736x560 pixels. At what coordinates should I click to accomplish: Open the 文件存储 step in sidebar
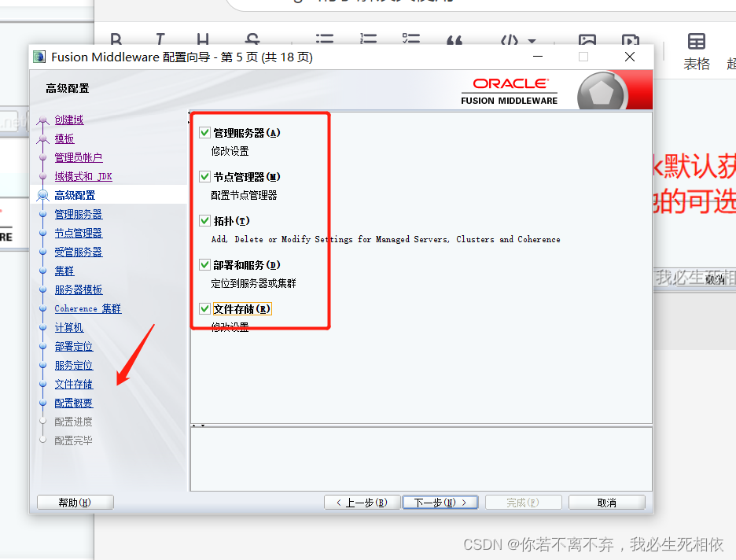74,384
